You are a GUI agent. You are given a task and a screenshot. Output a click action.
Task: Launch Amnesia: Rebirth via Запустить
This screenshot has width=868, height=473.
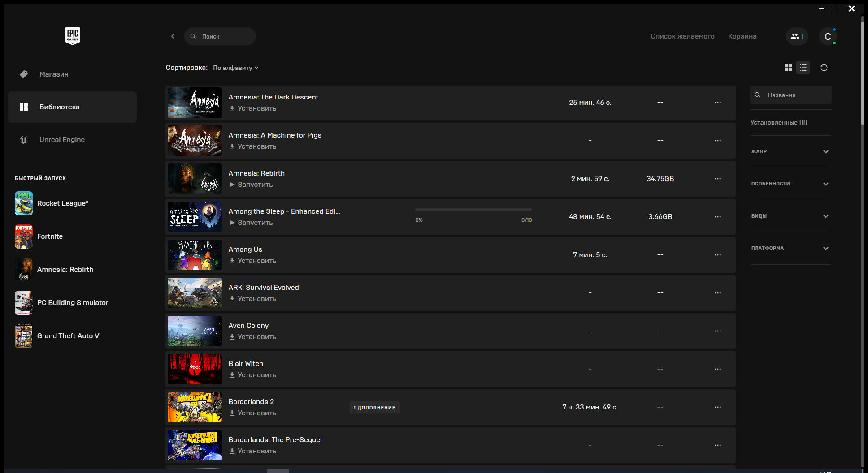point(251,185)
